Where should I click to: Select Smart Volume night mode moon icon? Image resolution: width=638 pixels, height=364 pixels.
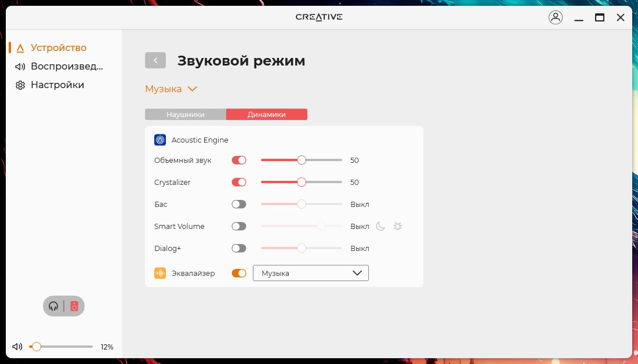380,226
